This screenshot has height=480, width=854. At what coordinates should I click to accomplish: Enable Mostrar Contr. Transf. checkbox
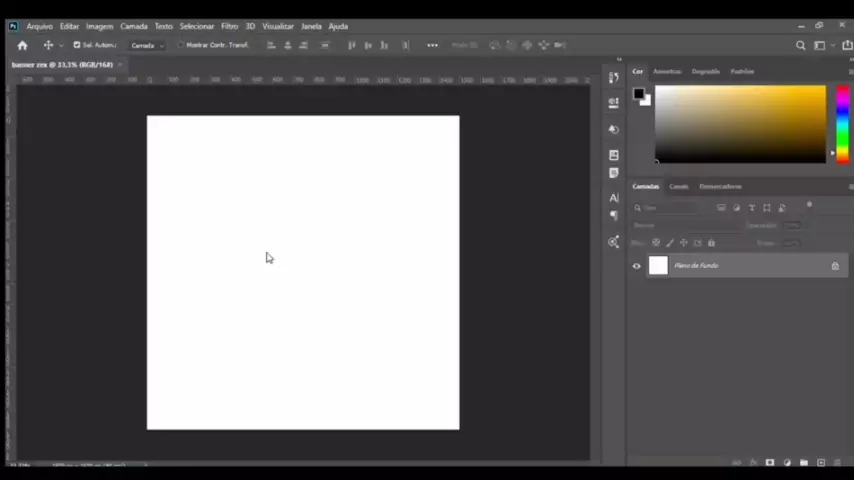click(181, 45)
